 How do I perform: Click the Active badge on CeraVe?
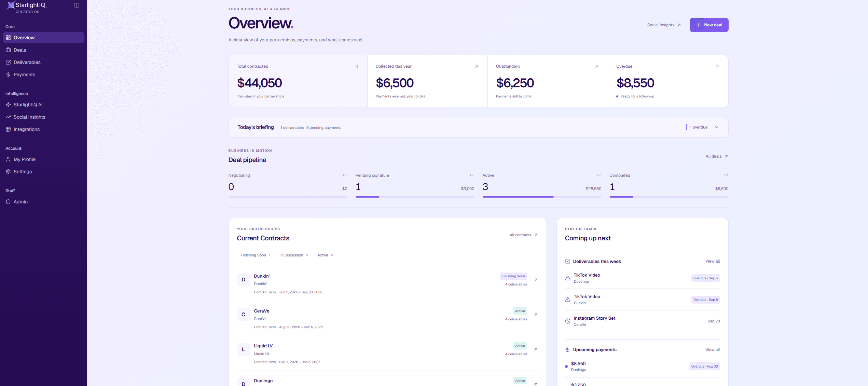520,311
